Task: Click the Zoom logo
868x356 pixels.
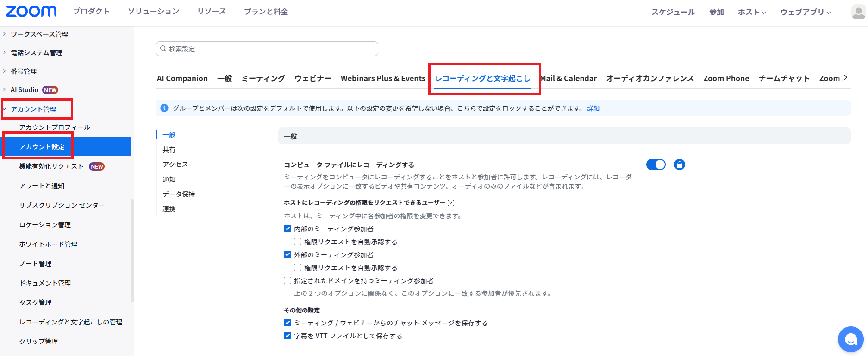Action: 31,12
